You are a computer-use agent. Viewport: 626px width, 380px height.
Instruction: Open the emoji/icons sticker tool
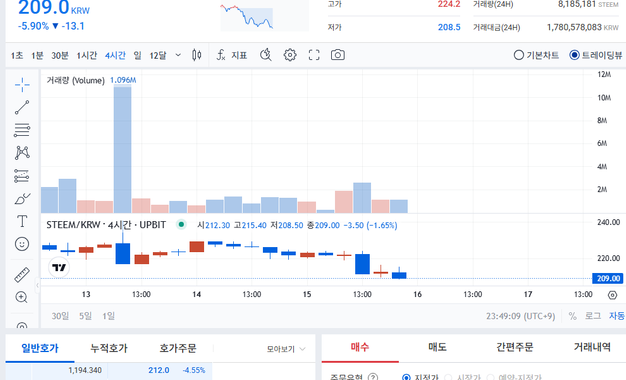coord(22,244)
